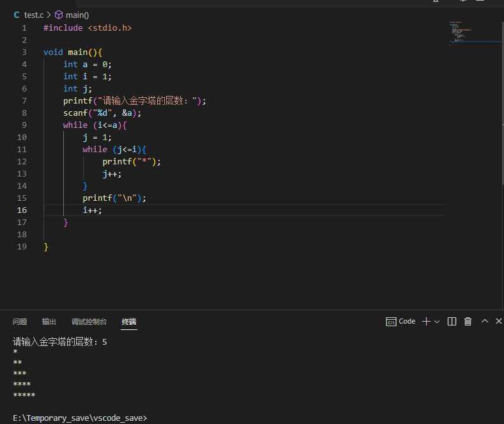Switch to the 输出 panel tab

pos(49,322)
